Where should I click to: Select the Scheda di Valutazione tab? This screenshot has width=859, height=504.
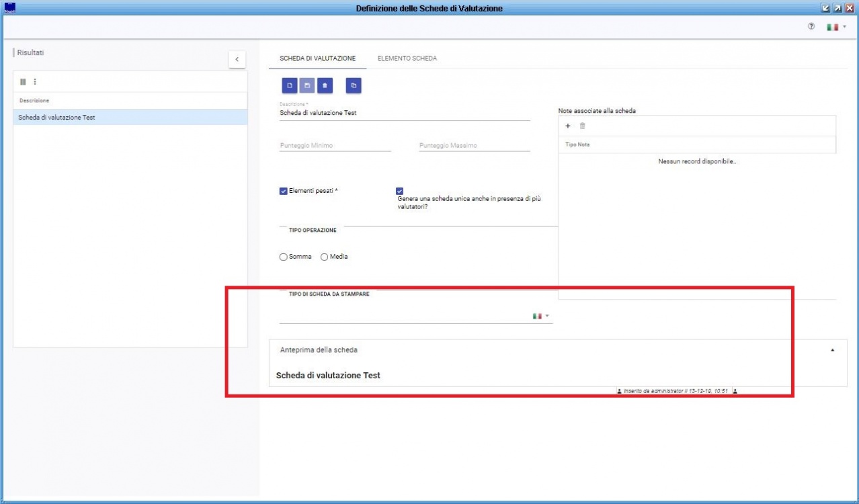(x=317, y=58)
